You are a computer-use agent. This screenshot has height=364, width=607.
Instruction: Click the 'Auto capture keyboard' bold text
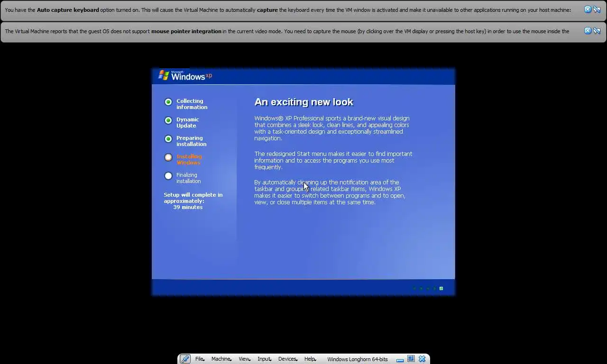(68, 9)
